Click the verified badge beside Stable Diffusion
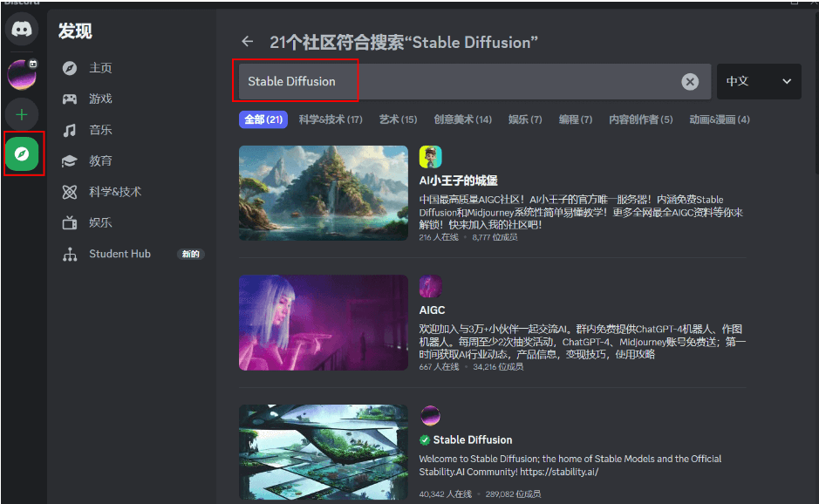 click(x=425, y=439)
